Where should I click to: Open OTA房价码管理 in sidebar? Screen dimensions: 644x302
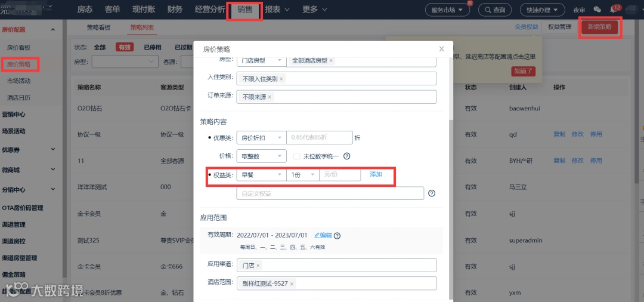23,208
